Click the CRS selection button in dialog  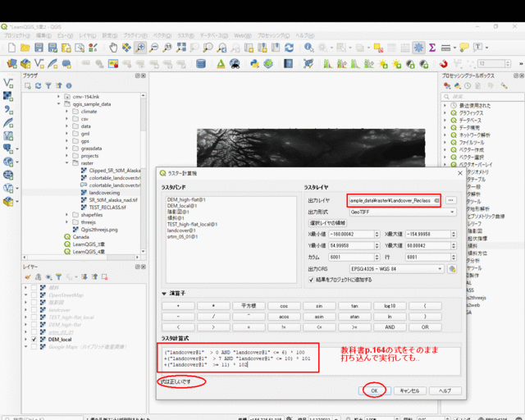tap(452, 269)
